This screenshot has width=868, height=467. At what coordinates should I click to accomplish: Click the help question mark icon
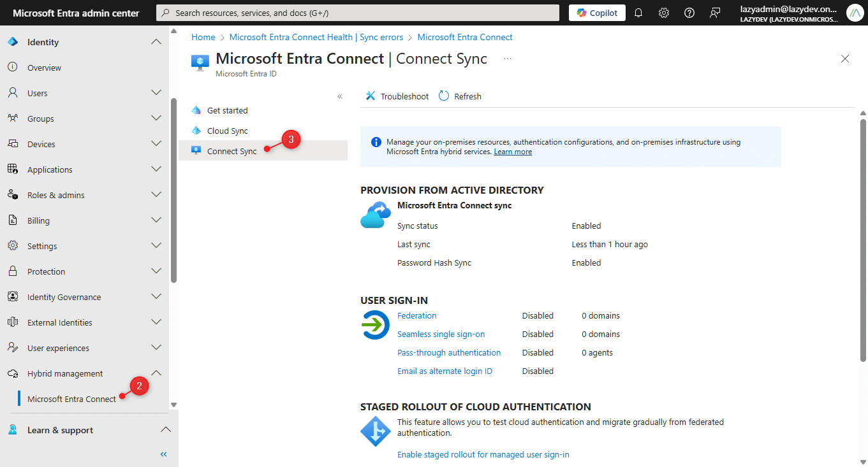coord(689,12)
